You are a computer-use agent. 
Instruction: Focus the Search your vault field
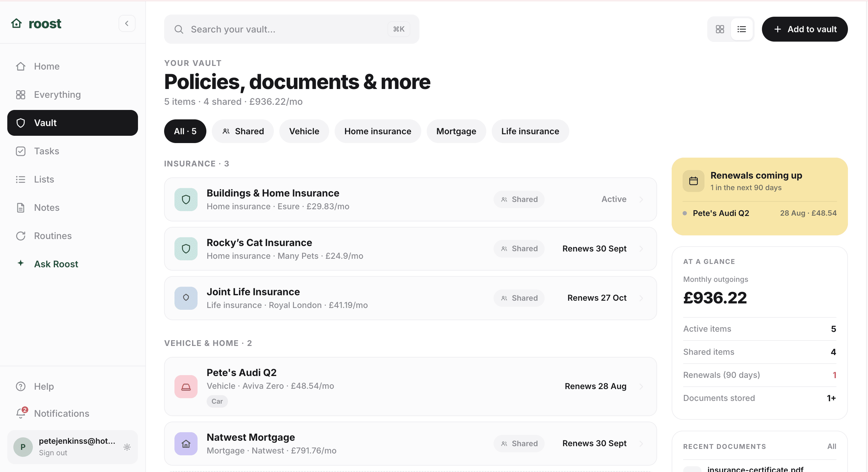[291, 29]
